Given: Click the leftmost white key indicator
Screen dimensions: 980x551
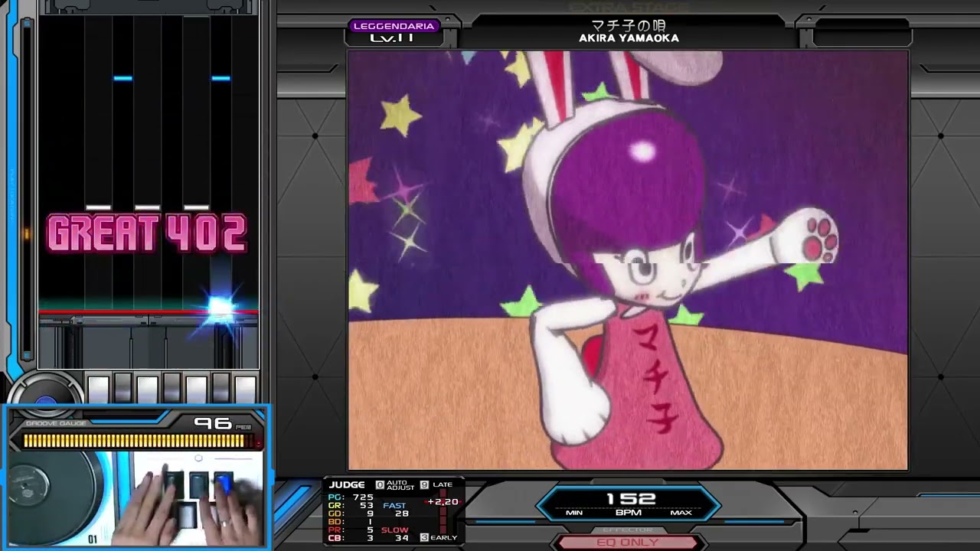Looking at the screenshot, I should [98, 389].
